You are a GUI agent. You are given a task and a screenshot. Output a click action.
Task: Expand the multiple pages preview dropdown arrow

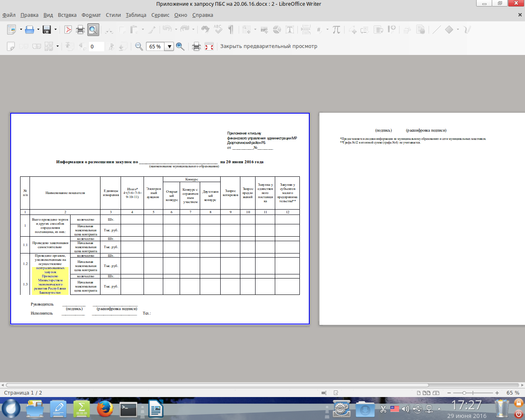57,46
